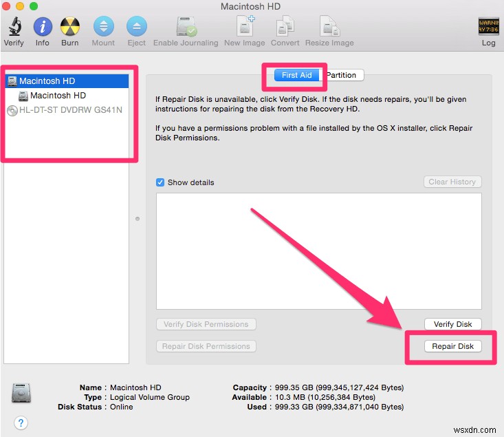This screenshot has width=504, height=437.
Task: Click the disk icon beside Name details
Action: point(21,392)
